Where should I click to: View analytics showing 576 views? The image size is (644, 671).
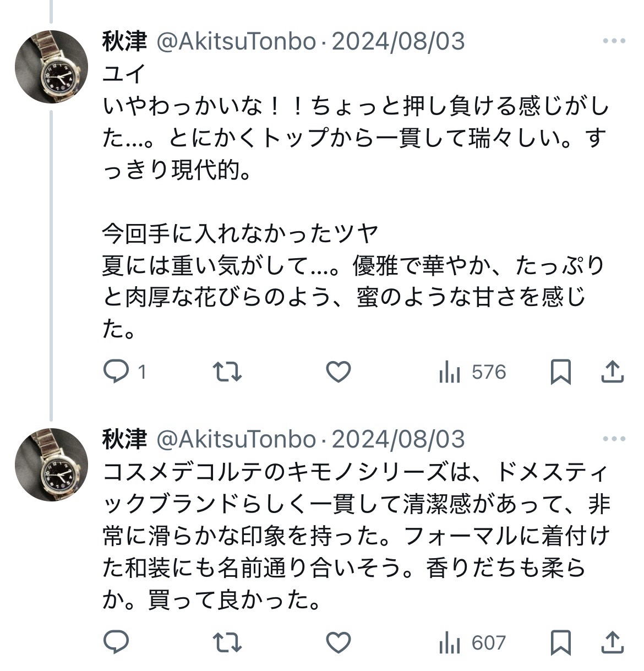472,373
